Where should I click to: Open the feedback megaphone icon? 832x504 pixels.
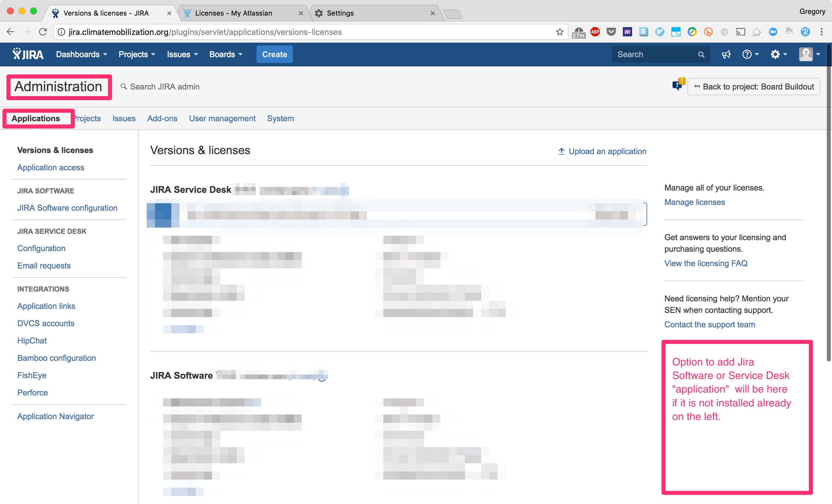click(726, 54)
